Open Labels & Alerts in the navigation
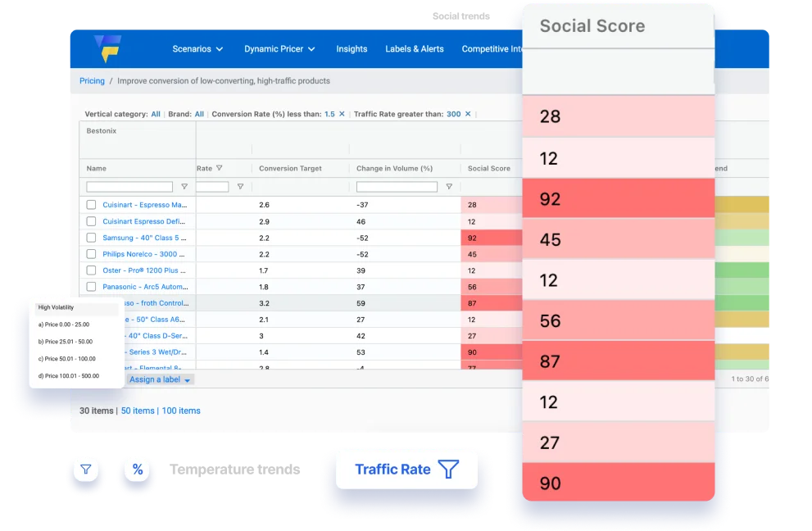This screenshot has height=531, width=812. (x=415, y=49)
